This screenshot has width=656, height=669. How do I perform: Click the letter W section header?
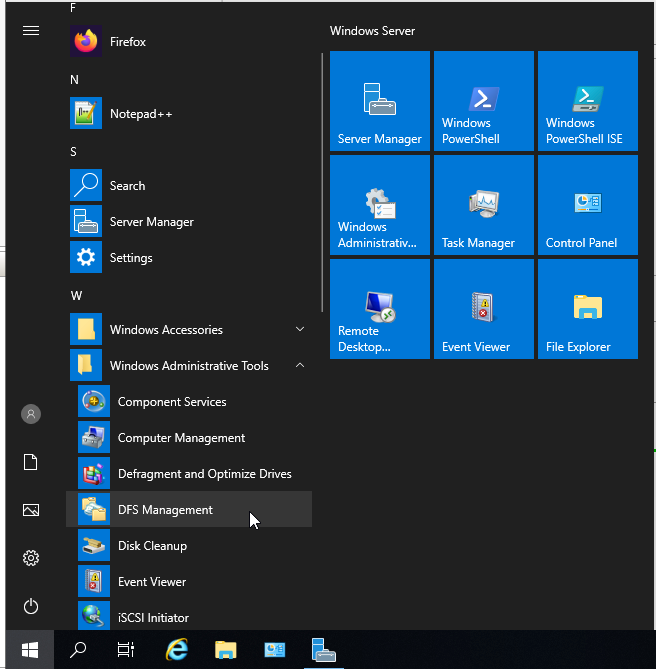[x=76, y=296]
